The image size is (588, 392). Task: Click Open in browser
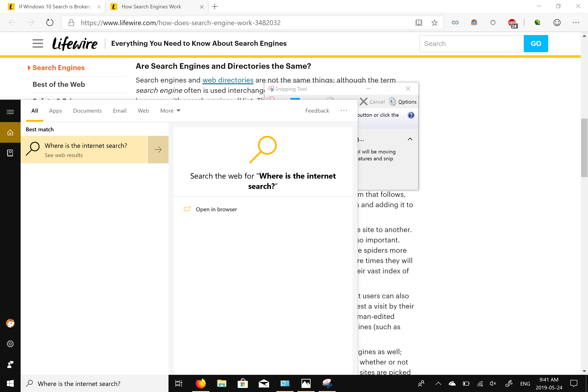tap(216, 209)
